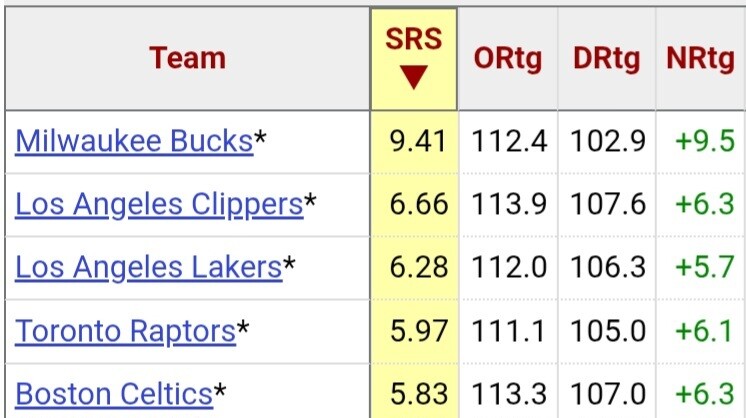
Task: Sort table by Team column header
Action: (x=187, y=58)
